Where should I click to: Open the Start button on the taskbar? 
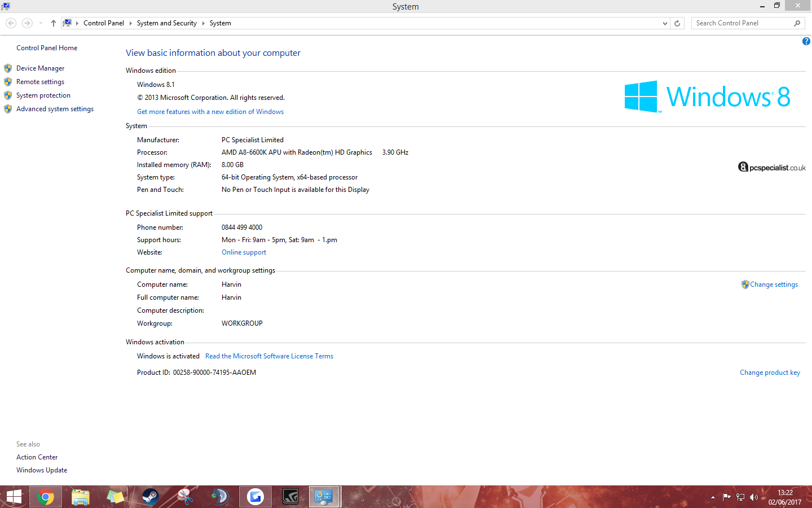coord(14,497)
